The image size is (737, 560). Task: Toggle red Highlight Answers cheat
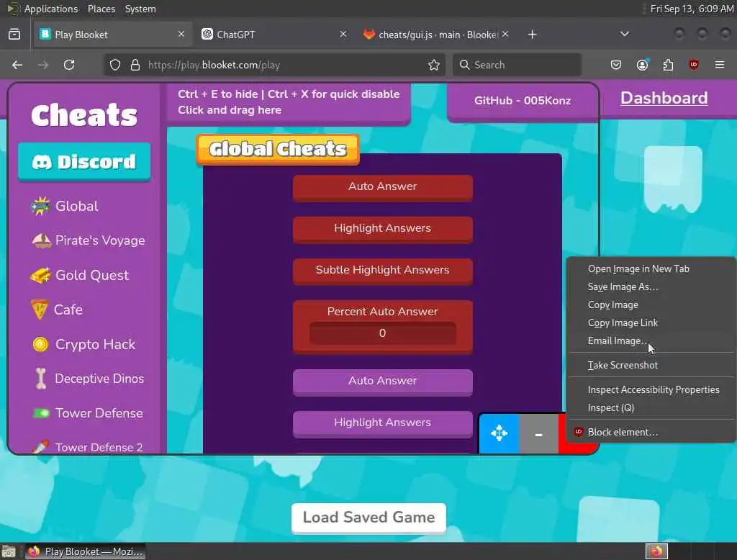(383, 229)
